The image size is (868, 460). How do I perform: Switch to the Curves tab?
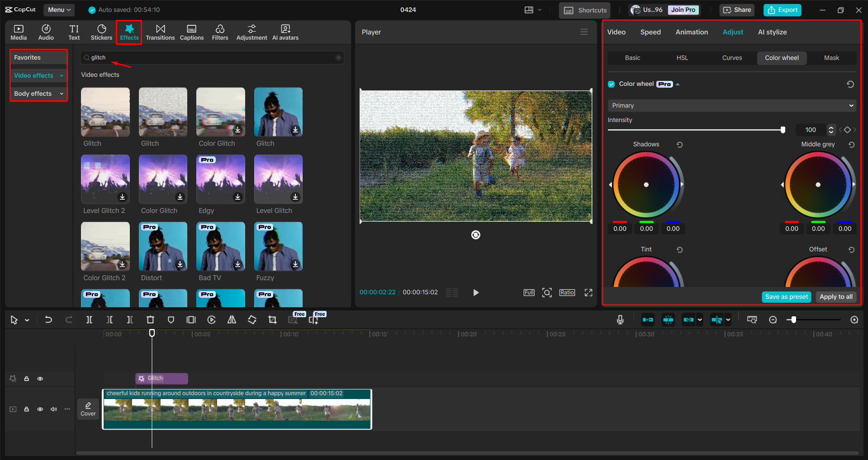(x=731, y=58)
